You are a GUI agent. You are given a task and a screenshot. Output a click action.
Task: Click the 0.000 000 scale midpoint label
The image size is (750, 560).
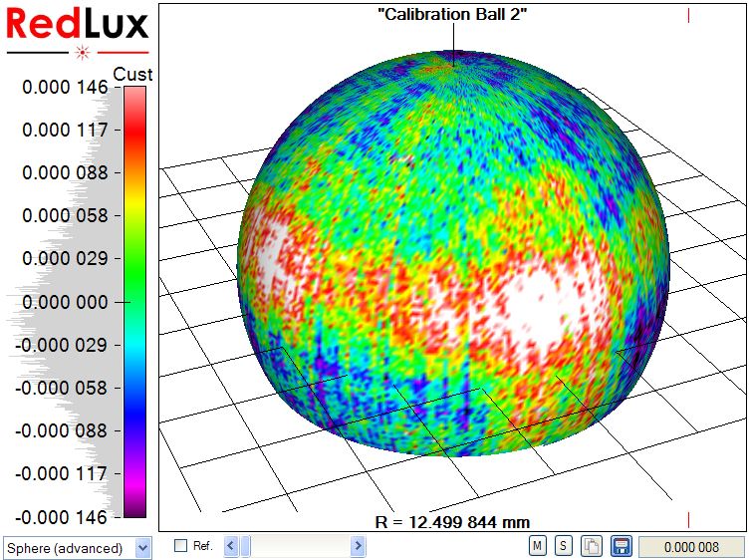tap(65, 303)
